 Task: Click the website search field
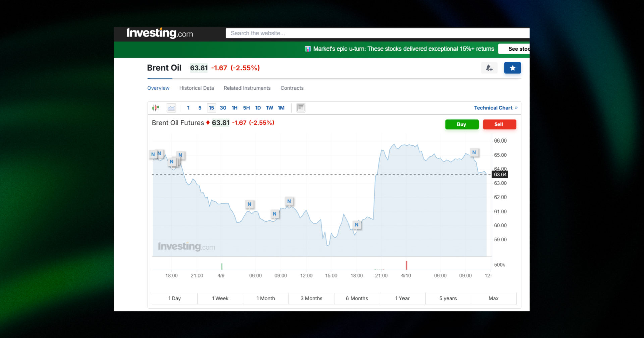[x=369, y=33]
